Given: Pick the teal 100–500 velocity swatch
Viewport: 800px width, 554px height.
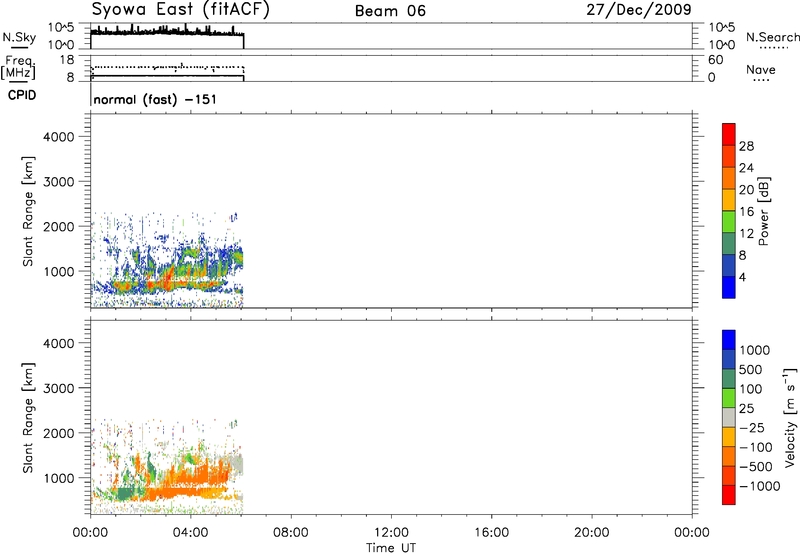Looking at the screenshot, I should coord(729,379).
